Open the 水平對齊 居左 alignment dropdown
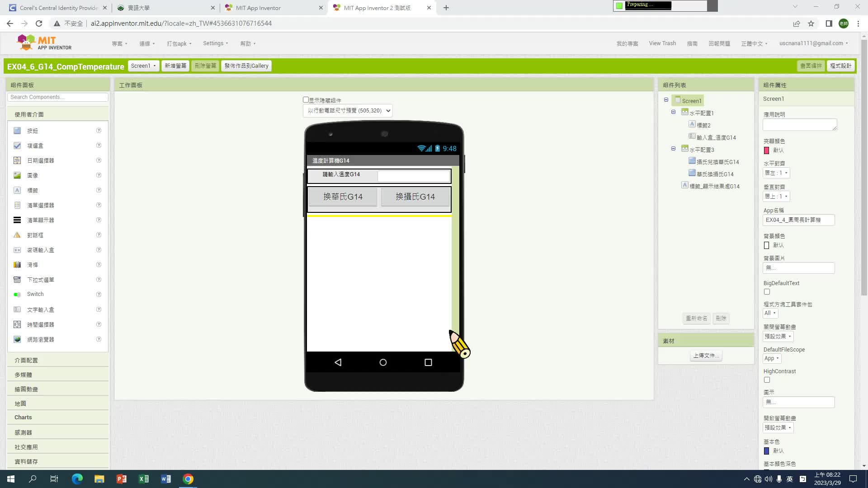The width and height of the screenshot is (868, 488). point(776,173)
